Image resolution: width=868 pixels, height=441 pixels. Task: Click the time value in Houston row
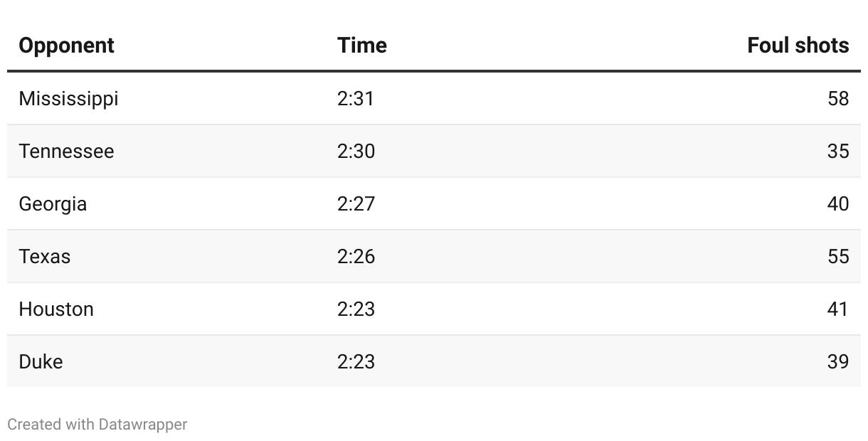(356, 309)
